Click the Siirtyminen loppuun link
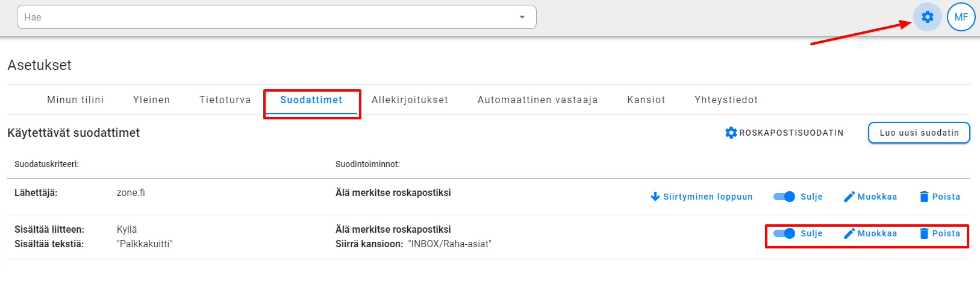The width and height of the screenshot is (980, 284). coord(707,197)
